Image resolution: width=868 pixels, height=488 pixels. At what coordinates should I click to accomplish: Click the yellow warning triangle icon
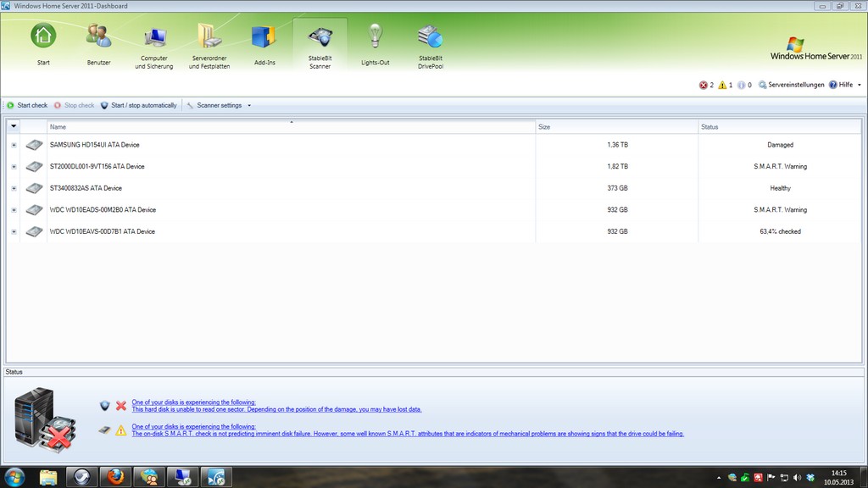pyautogui.click(x=120, y=430)
